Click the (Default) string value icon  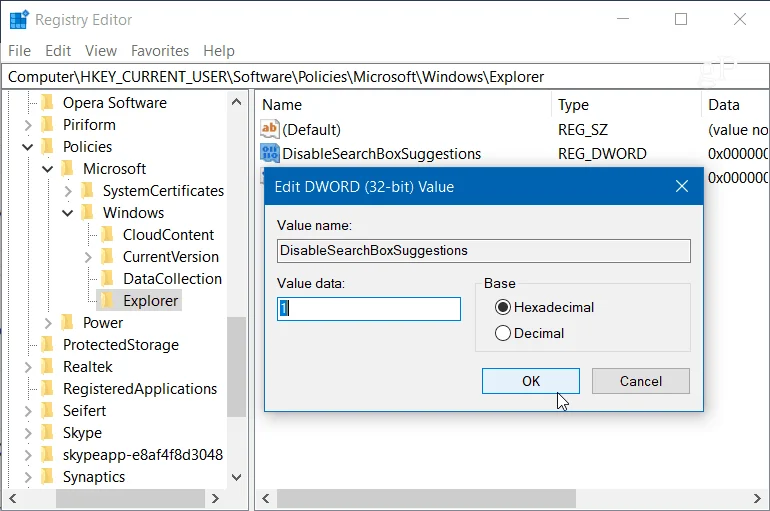pos(270,129)
